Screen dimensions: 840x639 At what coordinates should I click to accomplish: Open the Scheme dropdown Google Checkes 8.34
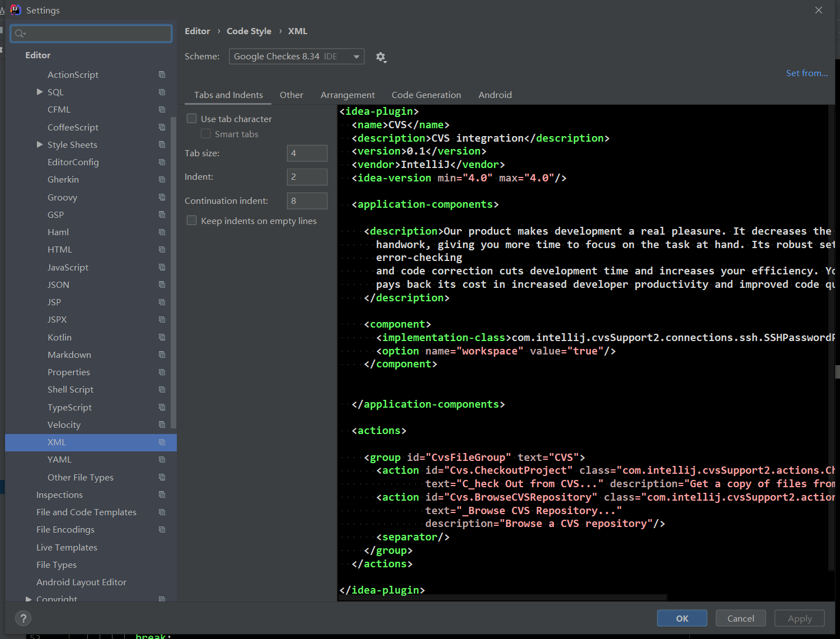click(x=297, y=57)
